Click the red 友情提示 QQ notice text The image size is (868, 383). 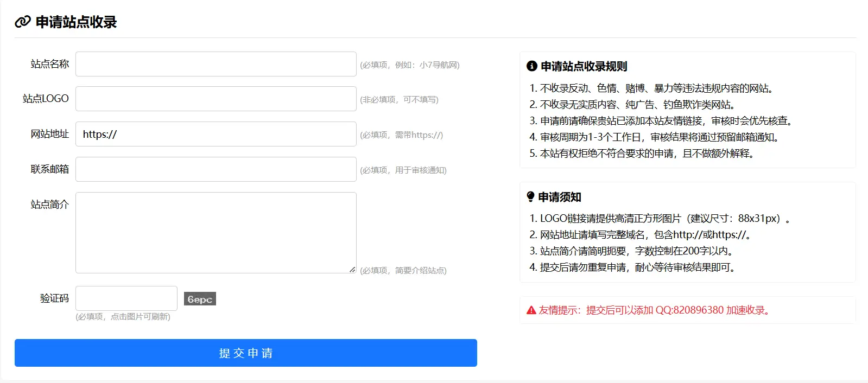(655, 310)
